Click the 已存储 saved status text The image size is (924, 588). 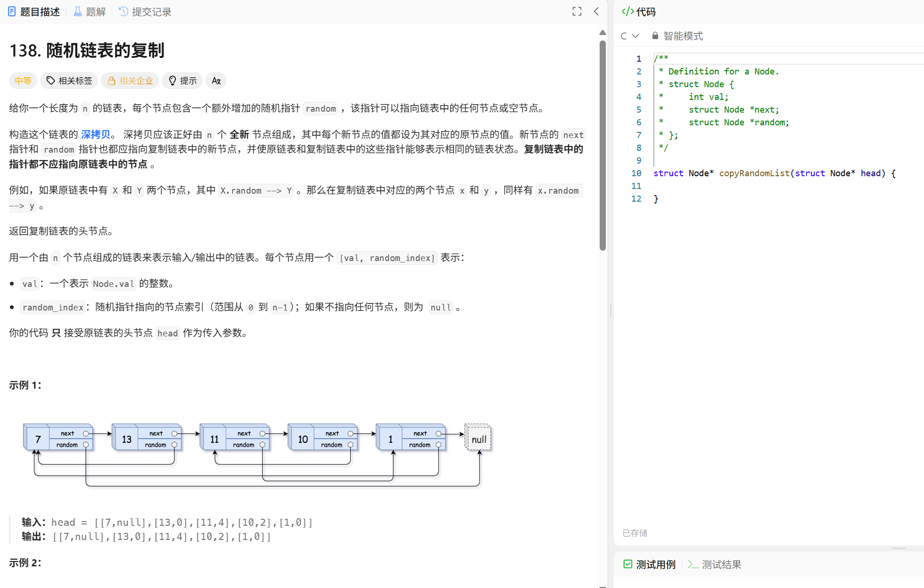click(x=635, y=533)
